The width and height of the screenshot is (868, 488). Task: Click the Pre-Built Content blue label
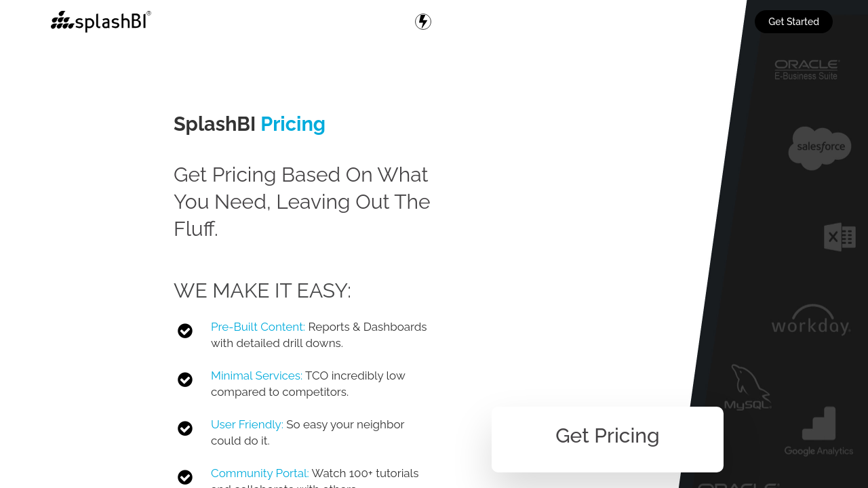point(258,327)
